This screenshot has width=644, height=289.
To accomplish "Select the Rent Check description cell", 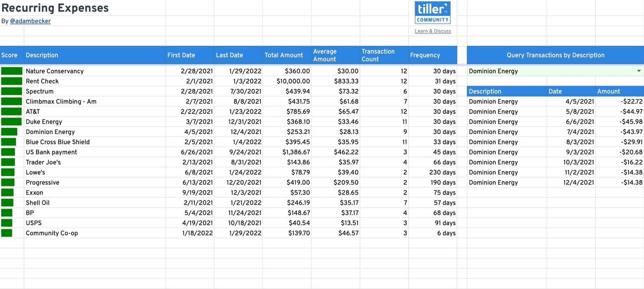I will point(42,81).
